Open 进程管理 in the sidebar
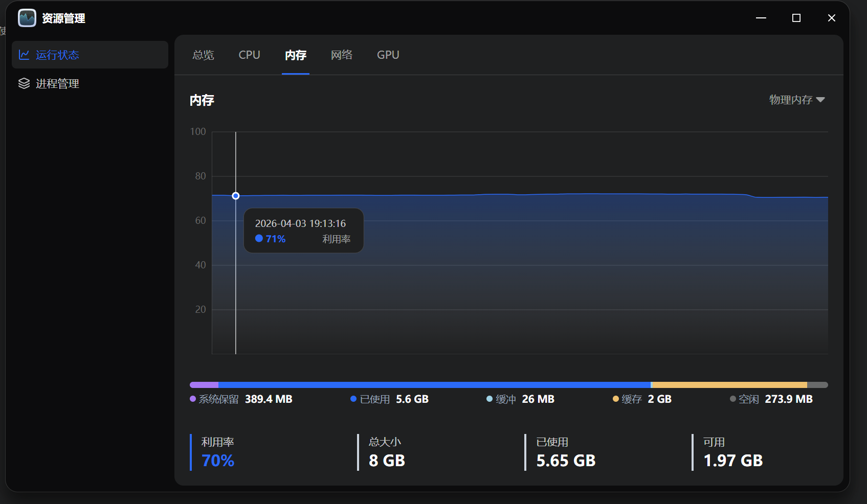This screenshot has width=867, height=504. pyautogui.click(x=57, y=83)
